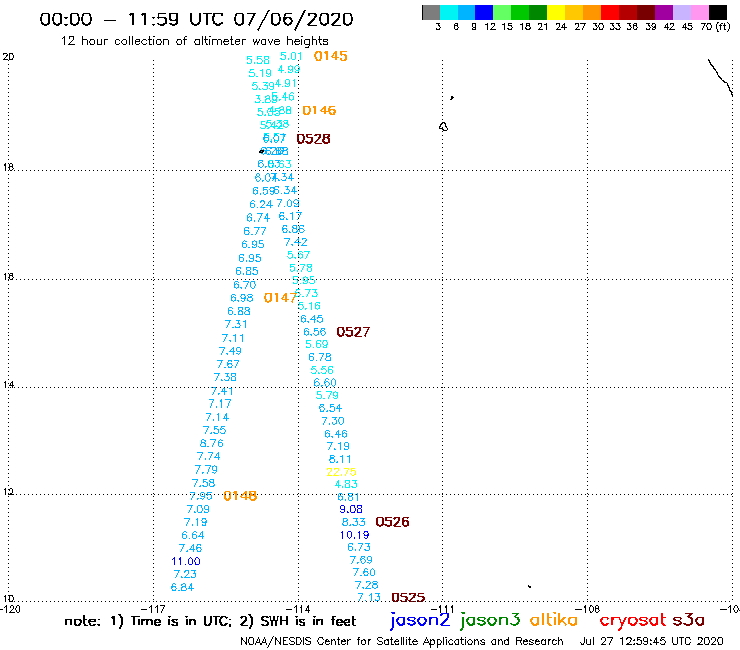740x650 pixels.
Task: Click the orange time stamp 0147
Action: point(280,298)
